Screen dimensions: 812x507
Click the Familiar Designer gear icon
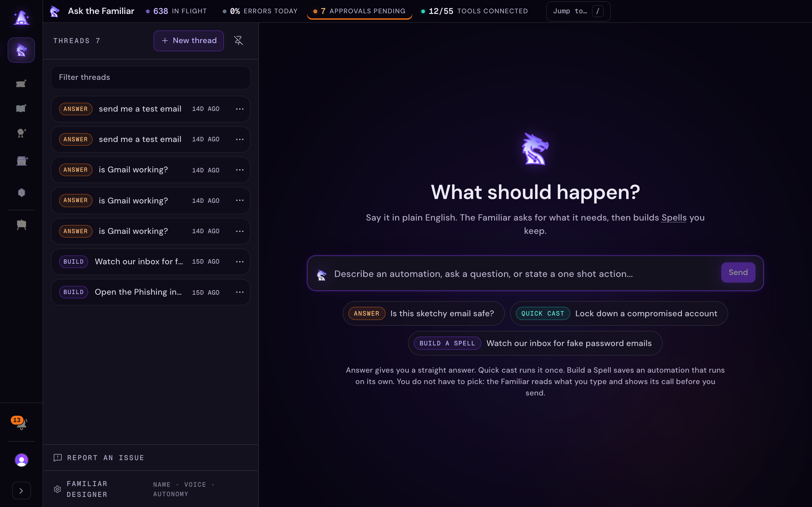click(57, 489)
